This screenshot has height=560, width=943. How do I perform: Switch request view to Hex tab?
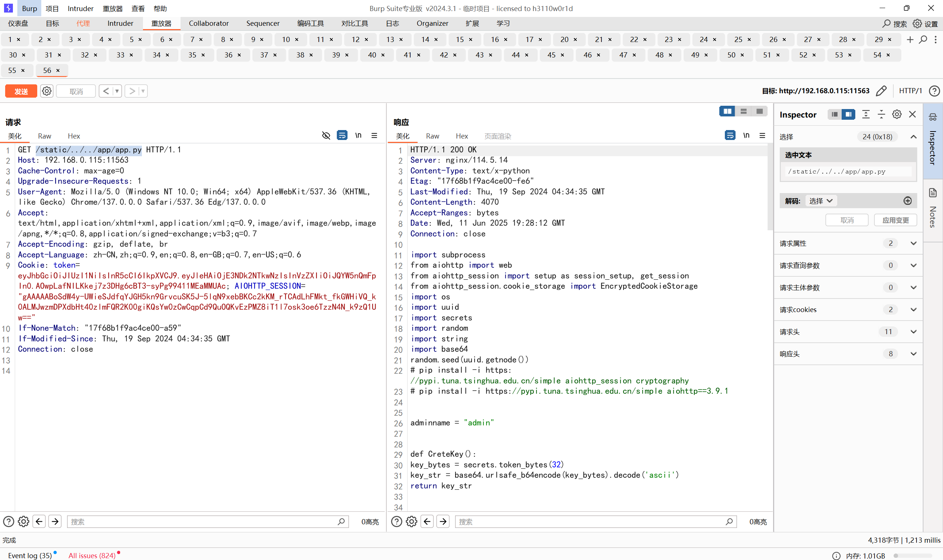(74, 136)
